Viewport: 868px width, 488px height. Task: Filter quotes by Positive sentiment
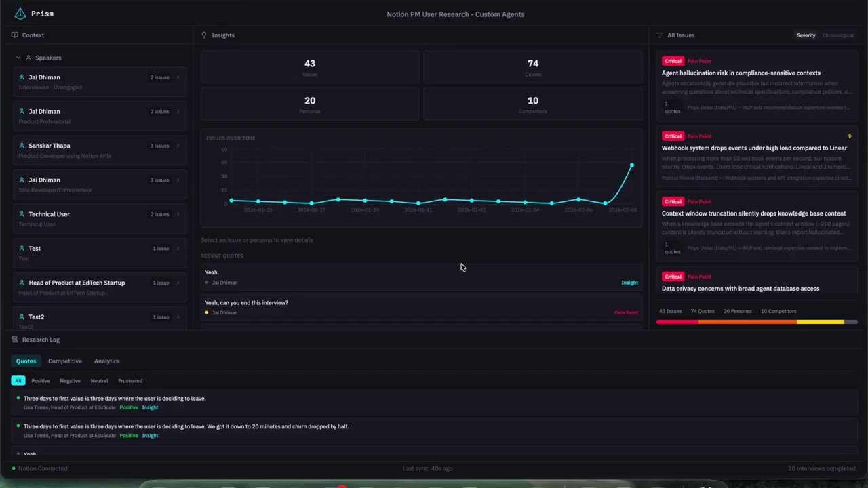[x=41, y=381]
